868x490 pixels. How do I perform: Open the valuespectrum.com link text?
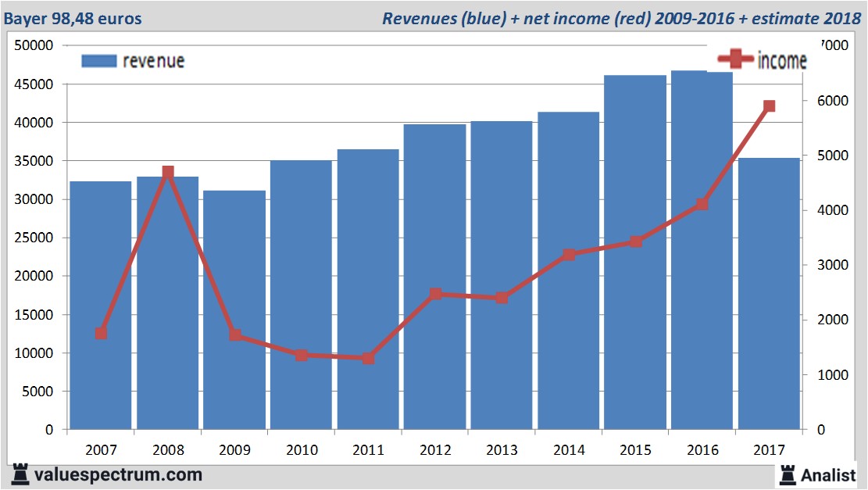[x=118, y=474]
